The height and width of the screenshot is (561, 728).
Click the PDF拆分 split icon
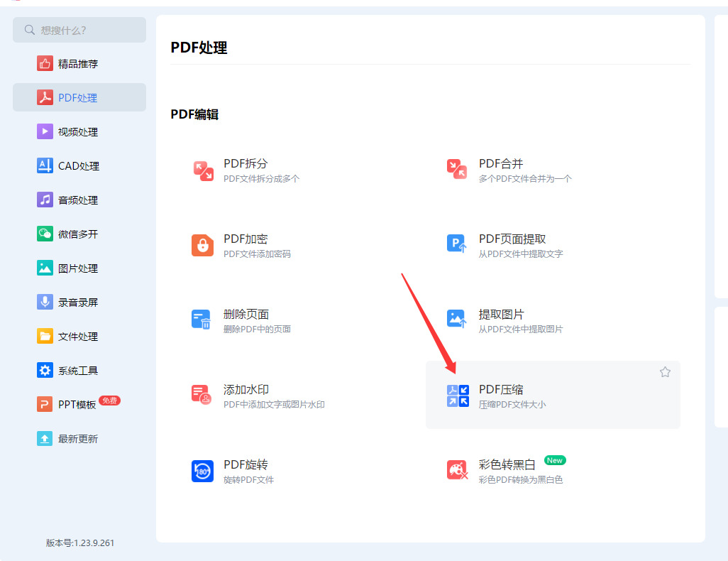203,170
